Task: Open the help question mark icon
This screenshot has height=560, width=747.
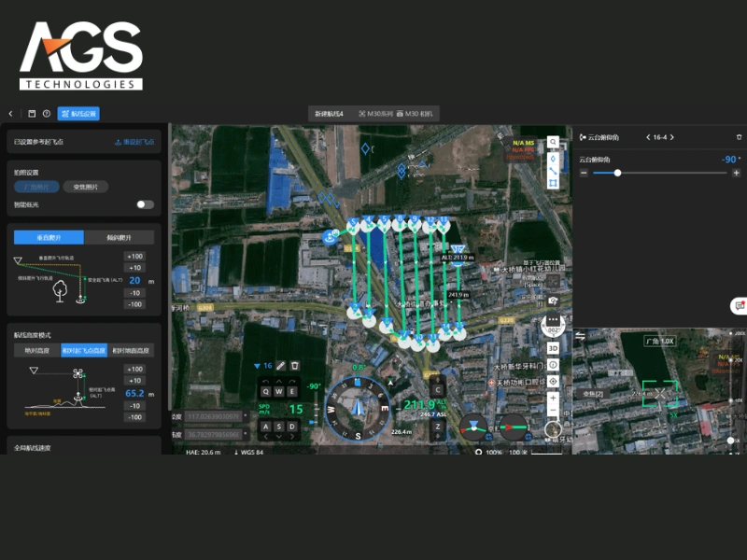Action: coord(46,114)
